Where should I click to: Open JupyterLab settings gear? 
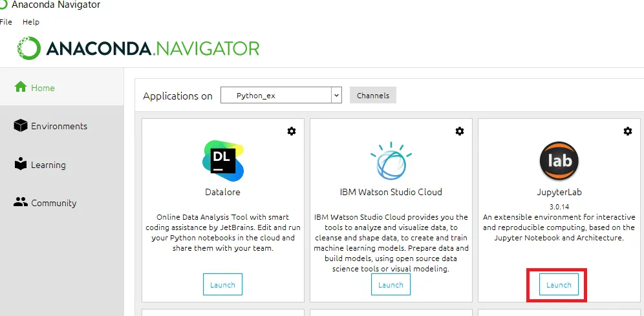pyautogui.click(x=628, y=131)
